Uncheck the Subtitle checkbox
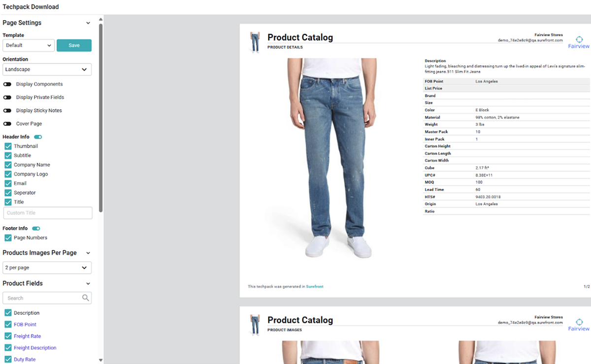The height and width of the screenshot is (364, 591). click(7, 155)
